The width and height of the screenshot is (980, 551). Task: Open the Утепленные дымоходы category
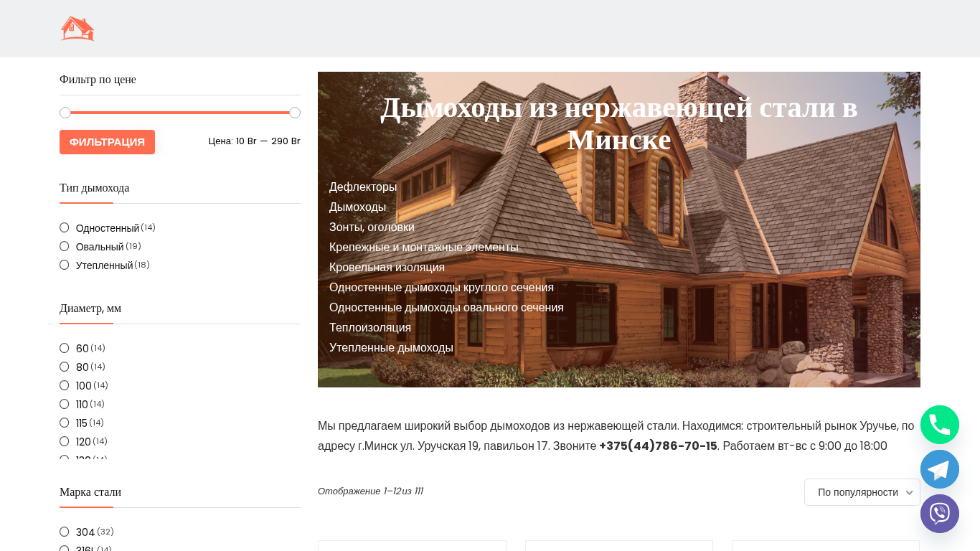(391, 347)
